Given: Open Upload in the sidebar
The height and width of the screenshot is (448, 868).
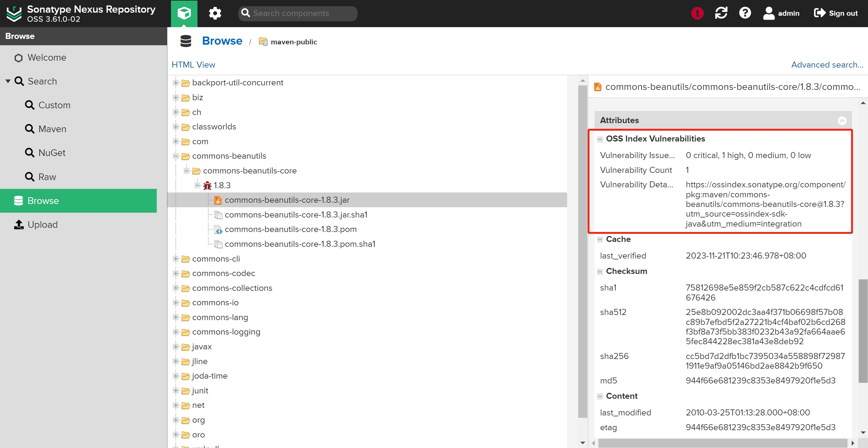Looking at the screenshot, I should (43, 224).
